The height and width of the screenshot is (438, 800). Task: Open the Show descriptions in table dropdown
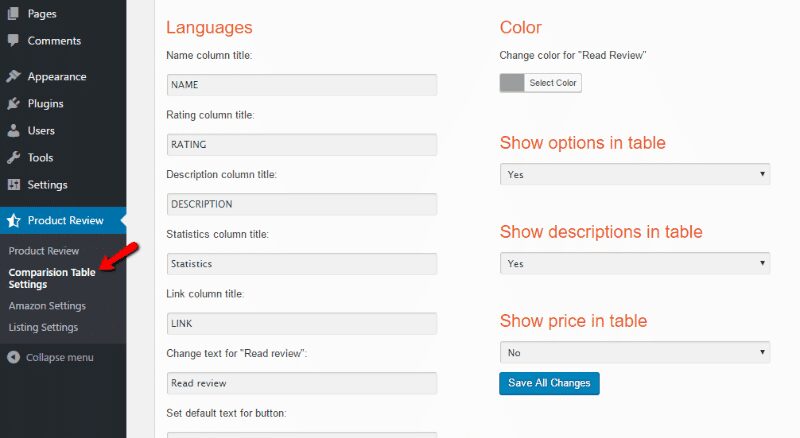pos(635,263)
